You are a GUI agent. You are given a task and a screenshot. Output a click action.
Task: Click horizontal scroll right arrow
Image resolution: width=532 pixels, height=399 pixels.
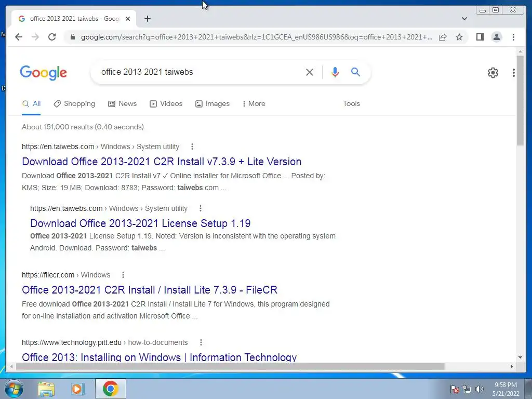(512, 366)
